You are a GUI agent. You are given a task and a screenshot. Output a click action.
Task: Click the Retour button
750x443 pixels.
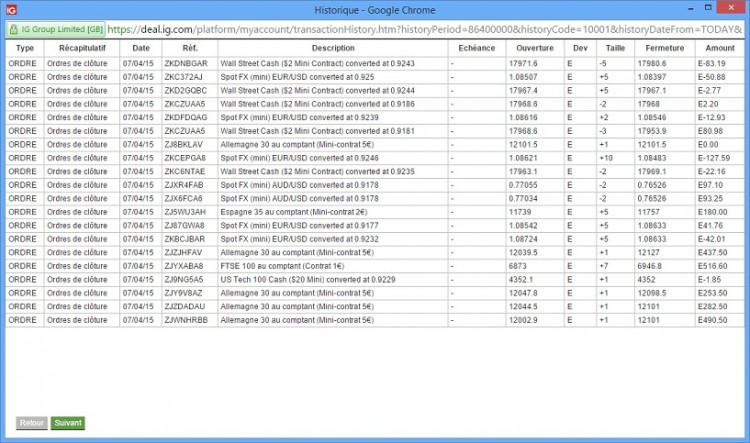[32, 423]
